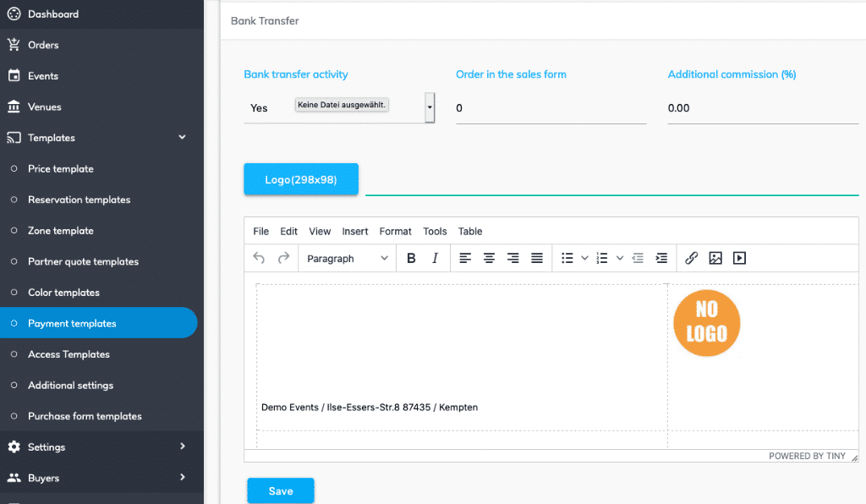Click the Templates cast icon
The image size is (866, 504).
pos(14,138)
